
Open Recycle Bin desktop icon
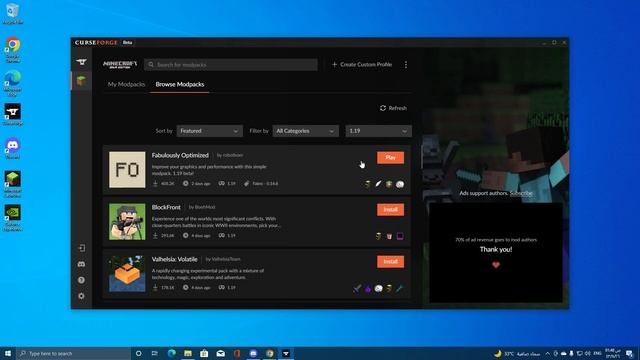[x=13, y=13]
